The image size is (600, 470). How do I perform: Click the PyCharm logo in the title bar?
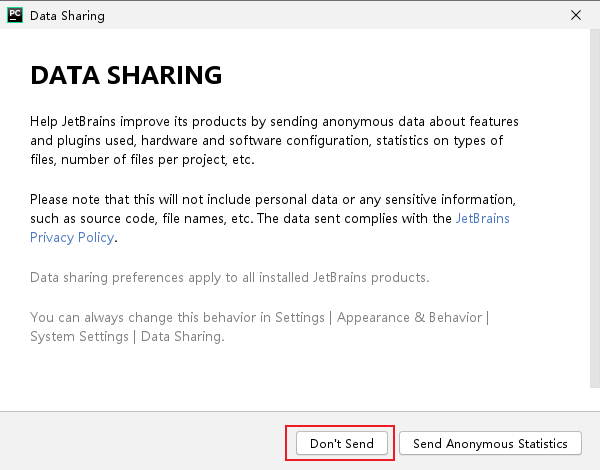14,15
